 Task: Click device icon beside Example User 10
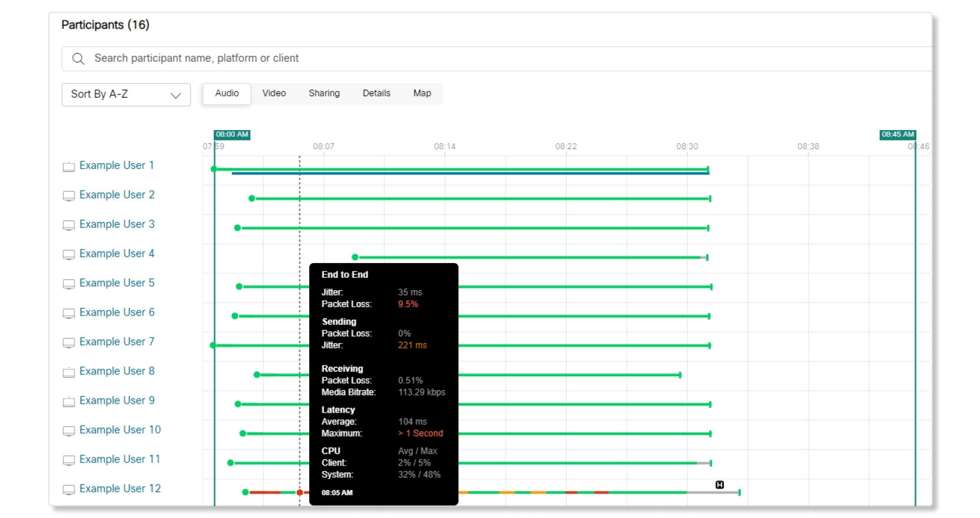click(x=69, y=431)
